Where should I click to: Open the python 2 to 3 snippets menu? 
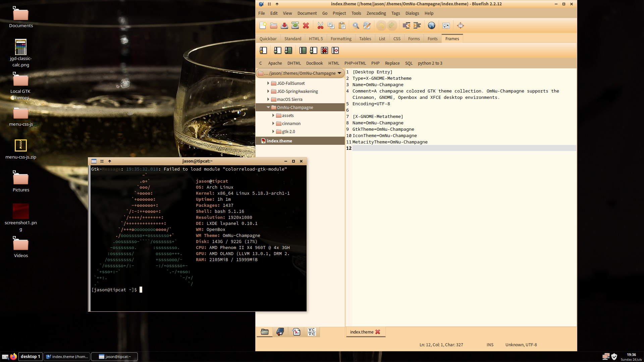pyautogui.click(x=430, y=63)
